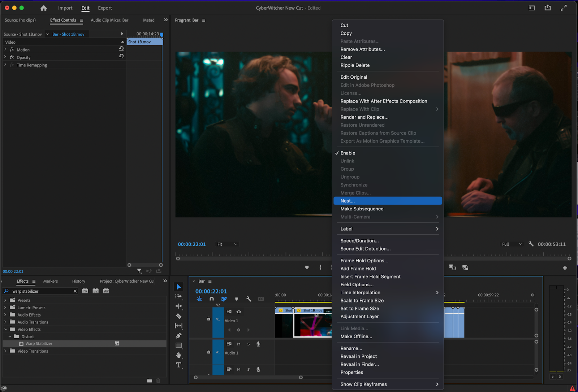Collapse the Distort bin
The image size is (578, 392).
point(10,336)
